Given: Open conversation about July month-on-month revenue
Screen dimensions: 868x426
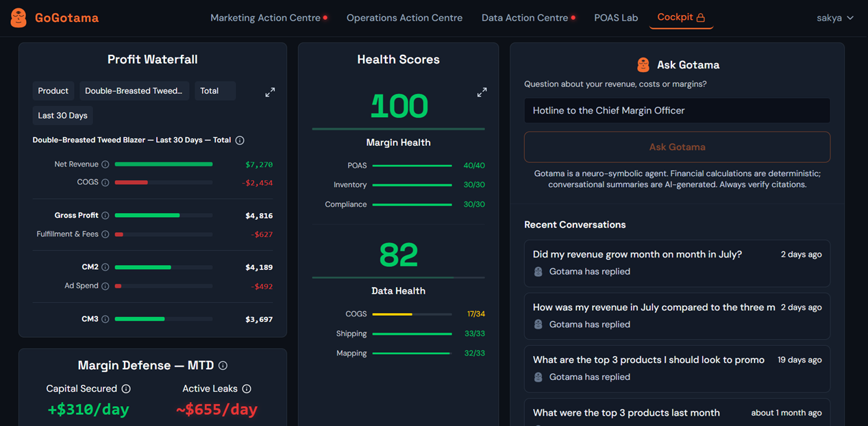Looking at the screenshot, I should tap(677, 263).
